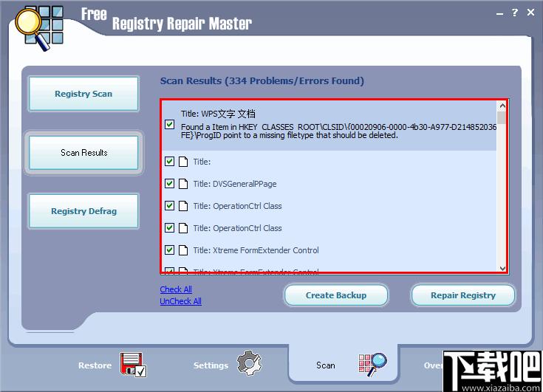This screenshot has height=392, width=543.
Task: Toggle the DVSGeneralPPage checkbox
Action: [x=170, y=184]
